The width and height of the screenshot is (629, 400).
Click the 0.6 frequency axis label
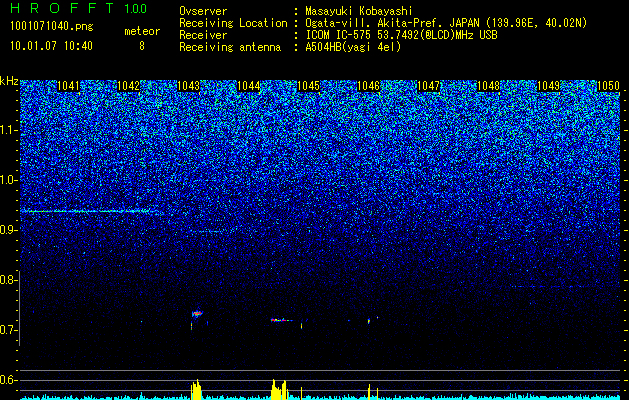7,380
